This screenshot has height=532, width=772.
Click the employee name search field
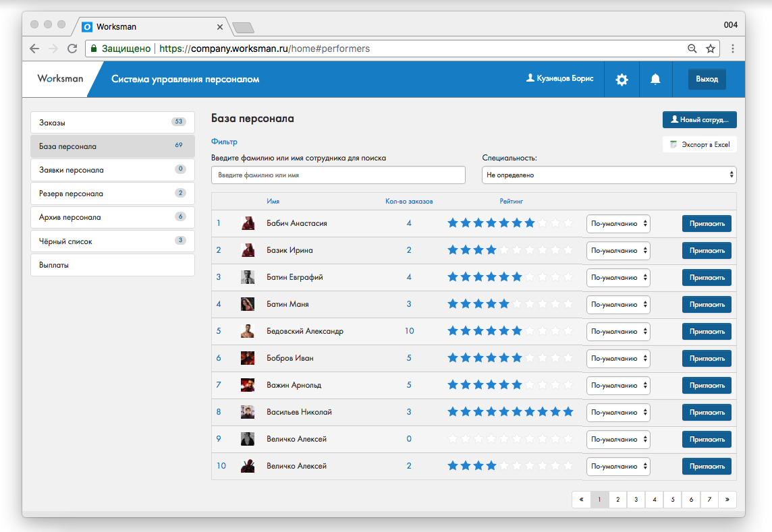tap(338, 175)
